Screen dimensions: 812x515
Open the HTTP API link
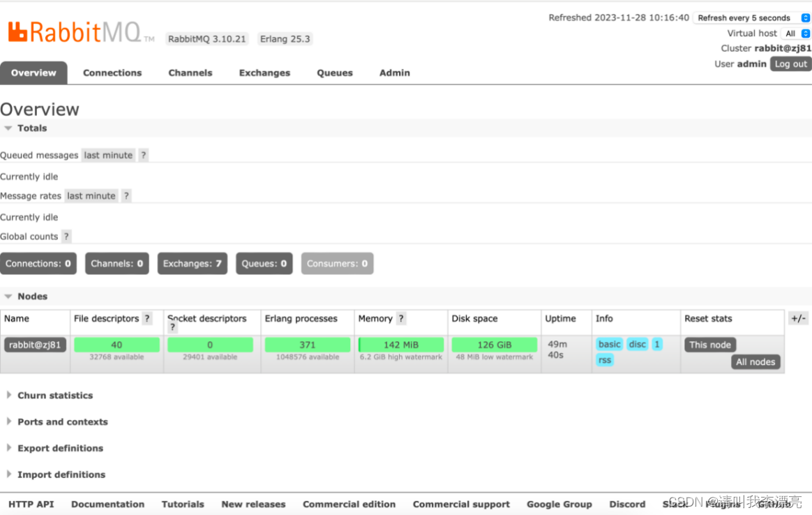pos(31,504)
